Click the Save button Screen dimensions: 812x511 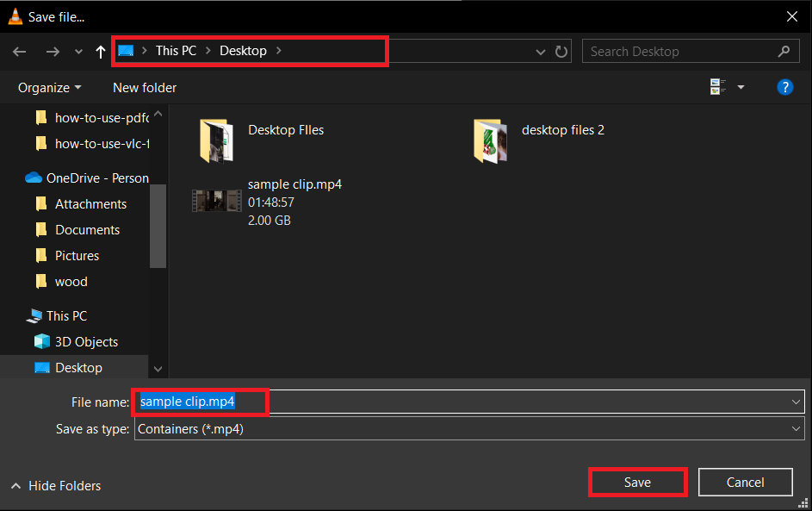tap(637, 482)
